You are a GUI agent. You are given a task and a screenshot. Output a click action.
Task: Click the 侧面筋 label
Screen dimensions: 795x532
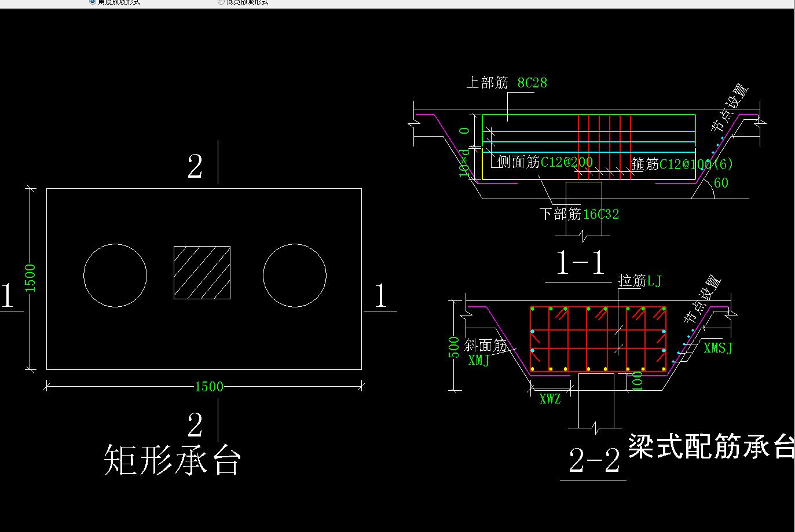coord(518,162)
